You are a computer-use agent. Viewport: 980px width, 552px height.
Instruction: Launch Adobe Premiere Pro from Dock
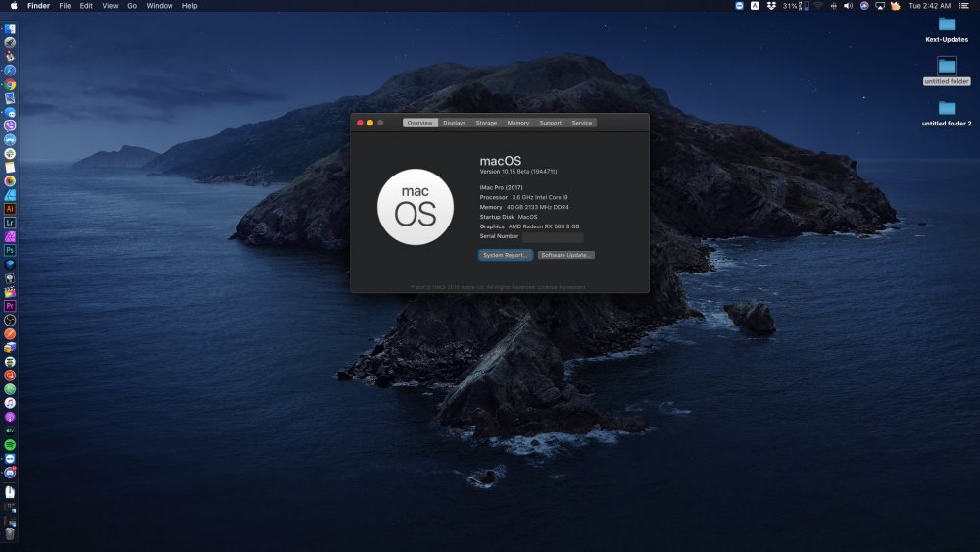coord(10,306)
